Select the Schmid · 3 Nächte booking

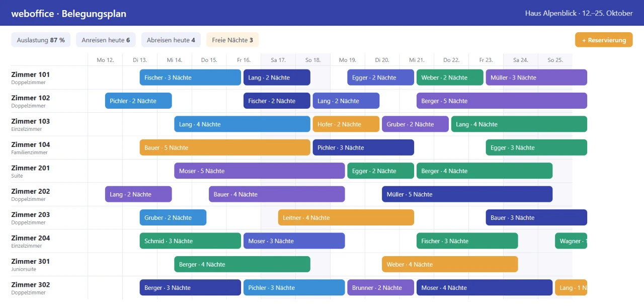point(190,241)
